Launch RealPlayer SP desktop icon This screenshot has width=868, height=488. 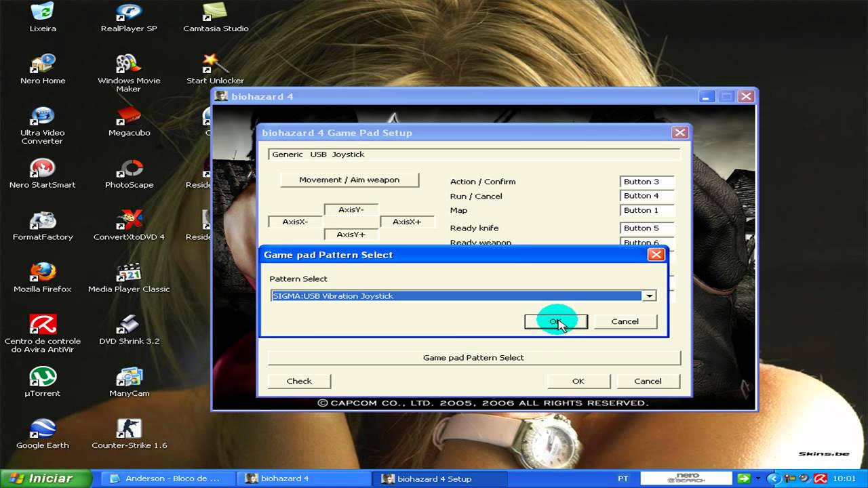click(x=129, y=18)
